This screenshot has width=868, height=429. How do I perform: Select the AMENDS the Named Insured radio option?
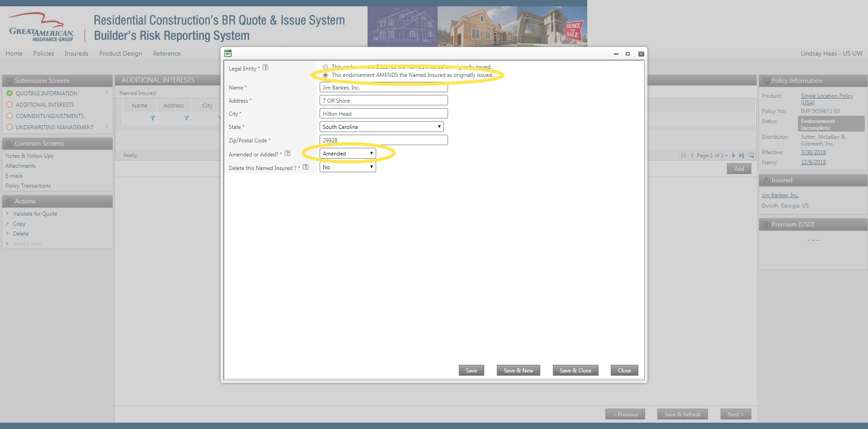pos(325,75)
